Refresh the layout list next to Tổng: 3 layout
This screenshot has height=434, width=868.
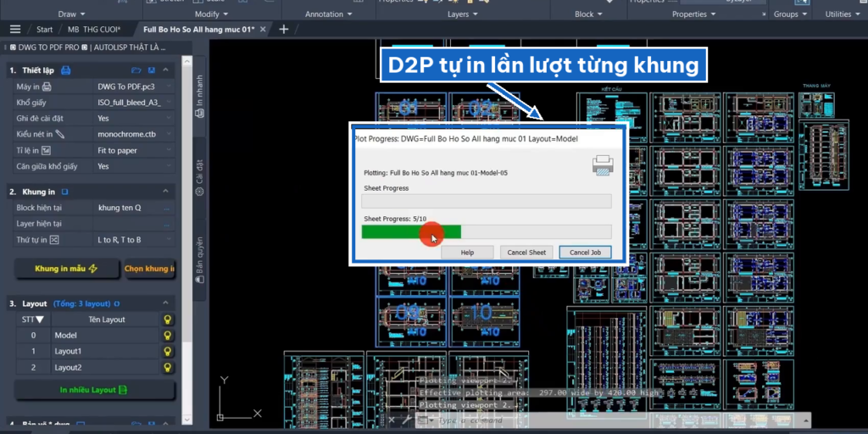point(116,304)
